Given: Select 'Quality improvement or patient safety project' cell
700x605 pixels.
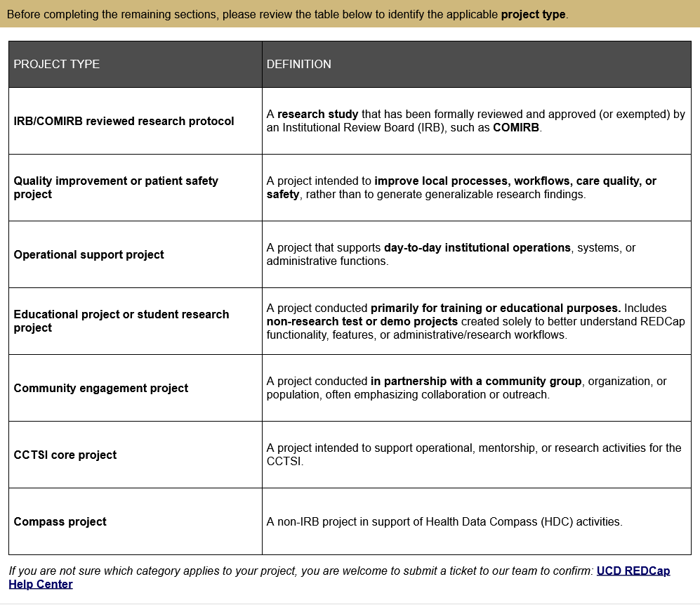Looking at the screenshot, I should click(x=136, y=188).
